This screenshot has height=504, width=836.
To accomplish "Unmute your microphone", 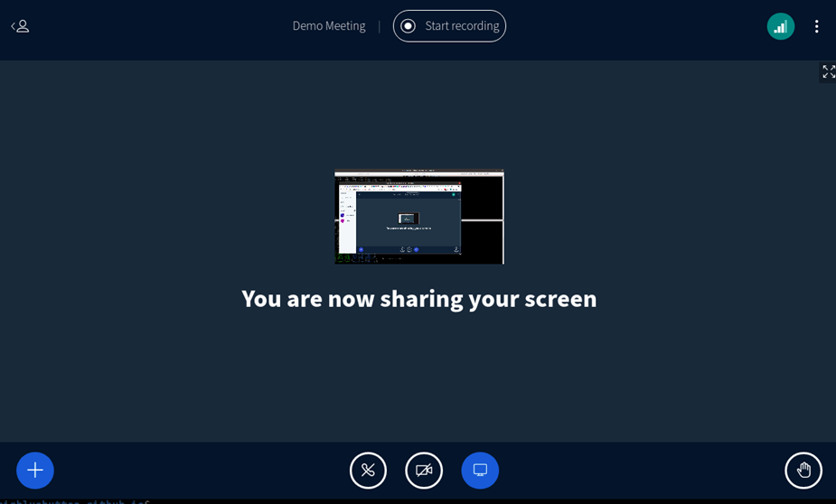I will [x=368, y=471].
